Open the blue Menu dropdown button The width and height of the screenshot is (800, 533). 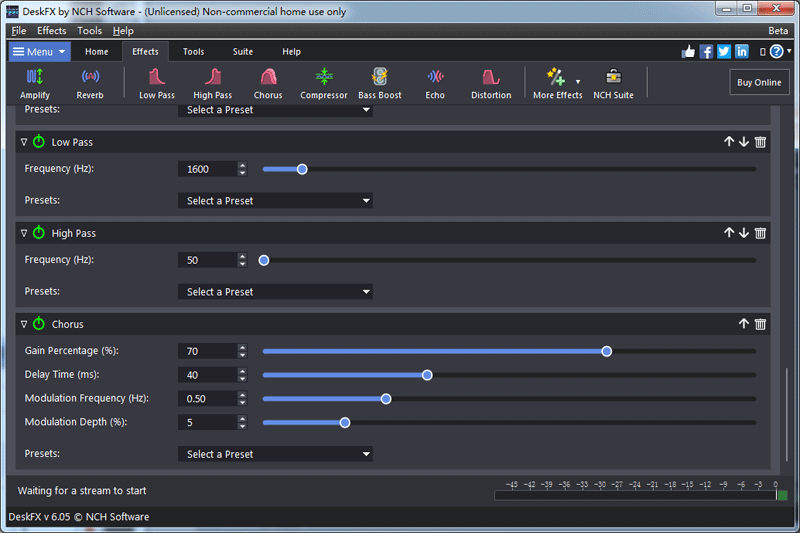(39, 52)
